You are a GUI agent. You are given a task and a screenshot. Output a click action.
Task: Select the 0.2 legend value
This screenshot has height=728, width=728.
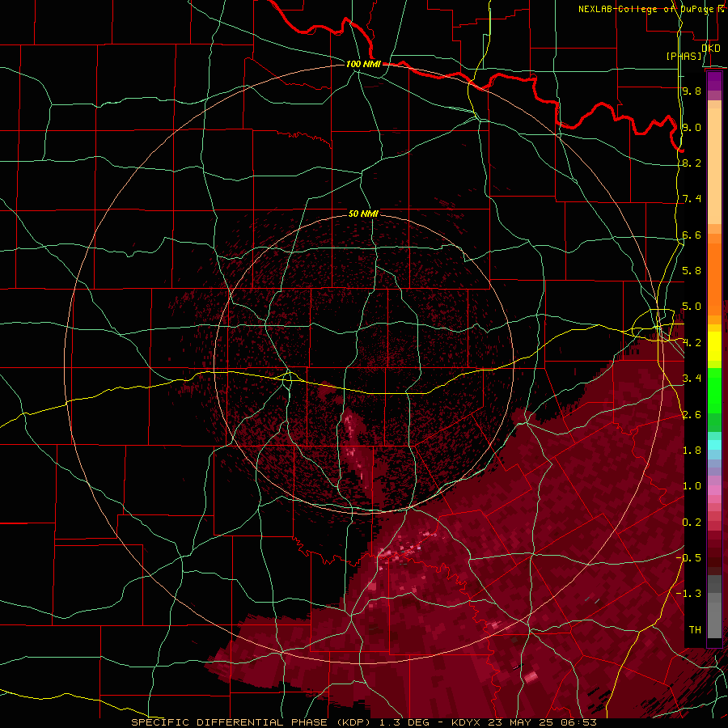tap(692, 523)
